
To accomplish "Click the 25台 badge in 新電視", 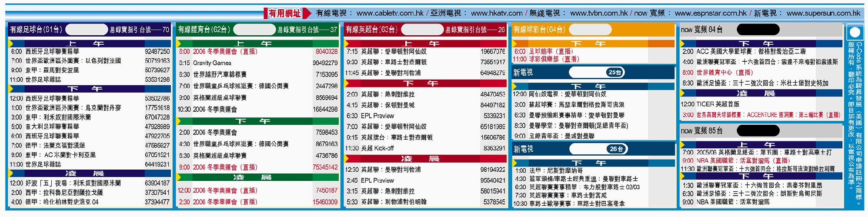I will coord(615,73).
